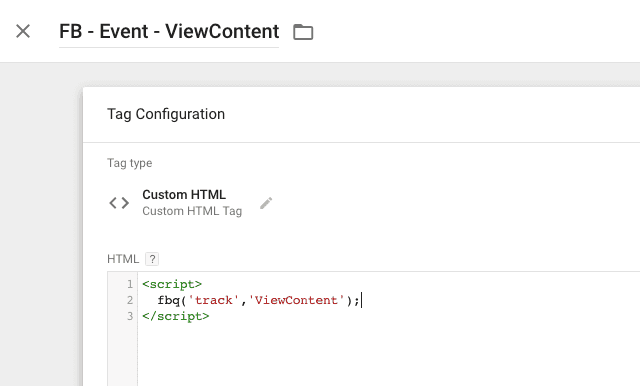The image size is (640, 386).
Task: Click the Custom HTML Tag subtitle
Action: tap(192, 211)
